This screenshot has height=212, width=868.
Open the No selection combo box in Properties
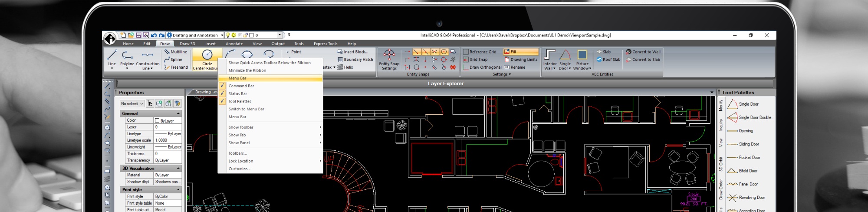[x=132, y=103]
